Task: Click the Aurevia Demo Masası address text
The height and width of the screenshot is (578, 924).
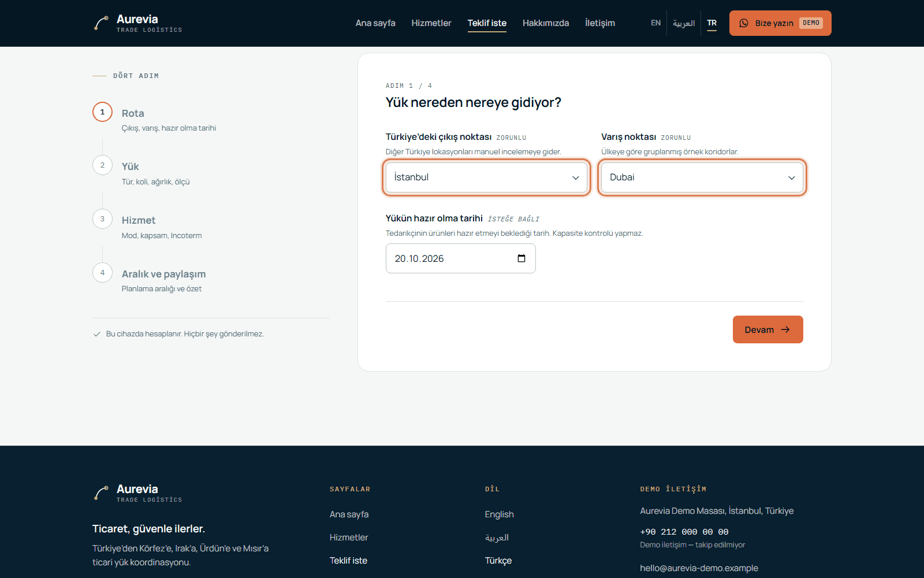Action: coord(717,511)
